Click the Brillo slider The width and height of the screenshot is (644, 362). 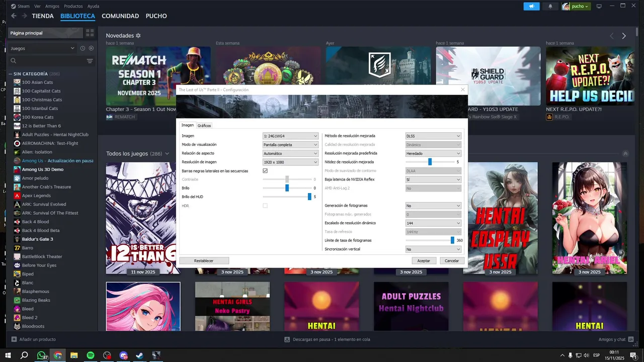coord(287,188)
